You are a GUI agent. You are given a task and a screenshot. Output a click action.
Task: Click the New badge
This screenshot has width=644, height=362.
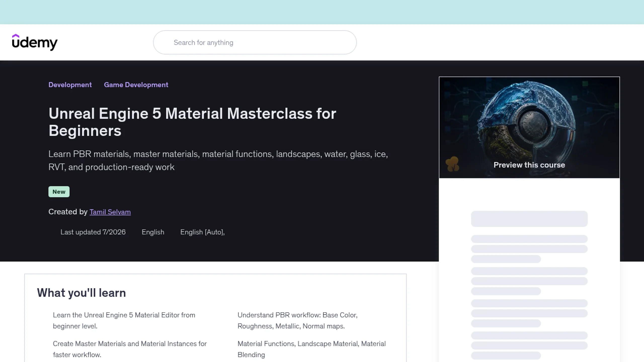tap(59, 192)
